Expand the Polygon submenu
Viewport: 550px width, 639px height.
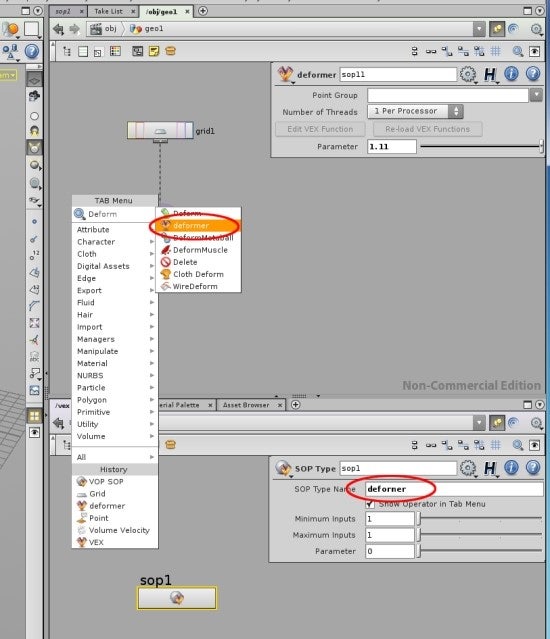[115, 400]
